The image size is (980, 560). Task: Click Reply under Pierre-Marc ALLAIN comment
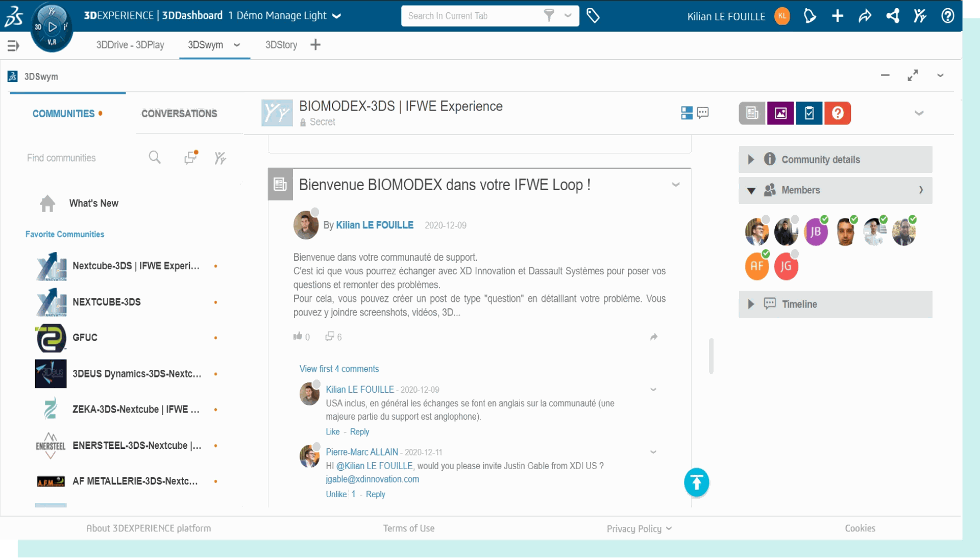[x=375, y=494]
